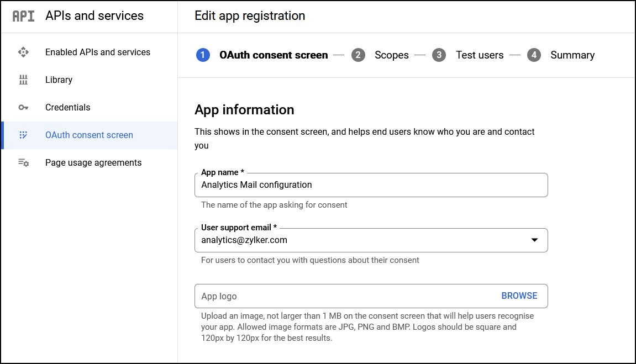This screenshot has width=636, height=364.
Task: Select the OAuth consent screen icon
Action: [23, 135]
